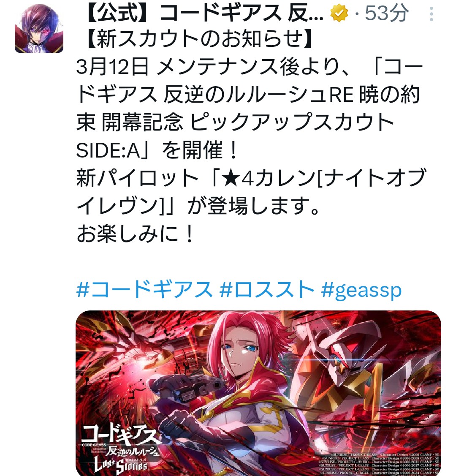Click the 3月12日 date text
456x476 pixels.
point(113,67)
